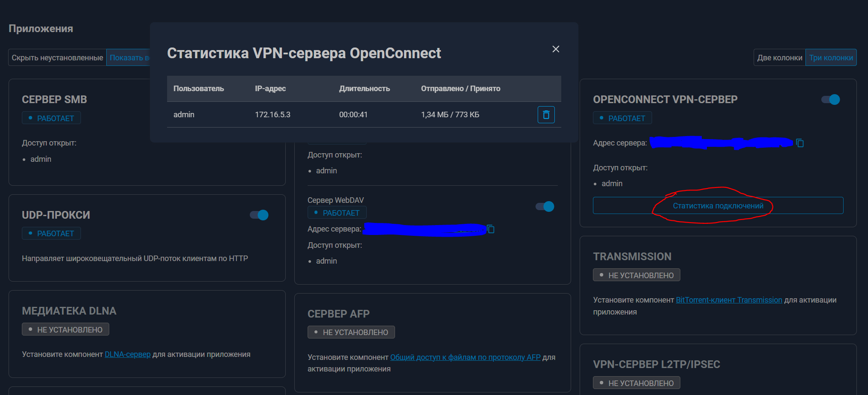The width and height of the screenshot is (868, 395).
Task: Open the BitTorrent-клиент Transmission link
Action: (x=729, y=300)
